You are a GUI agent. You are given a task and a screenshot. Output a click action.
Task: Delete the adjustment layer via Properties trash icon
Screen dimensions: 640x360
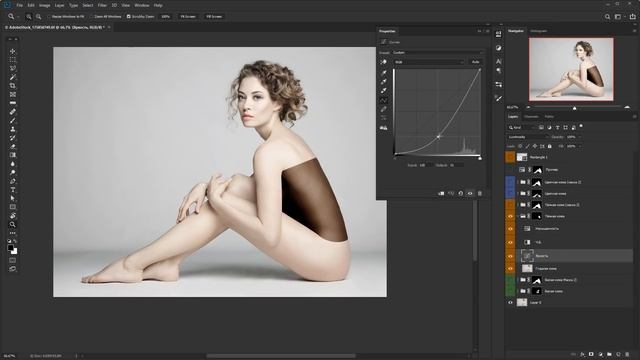tap(480, 193)
